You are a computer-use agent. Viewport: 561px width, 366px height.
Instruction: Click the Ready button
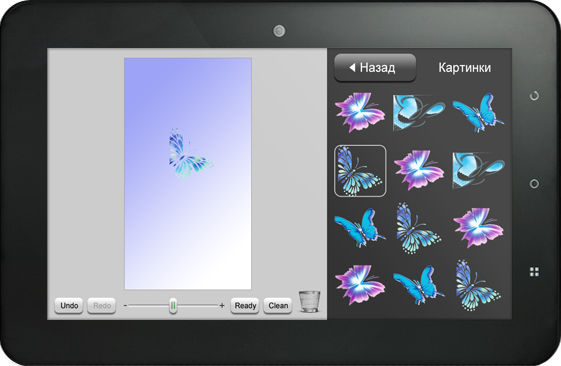pyautogui.click(x=245, y=306)
